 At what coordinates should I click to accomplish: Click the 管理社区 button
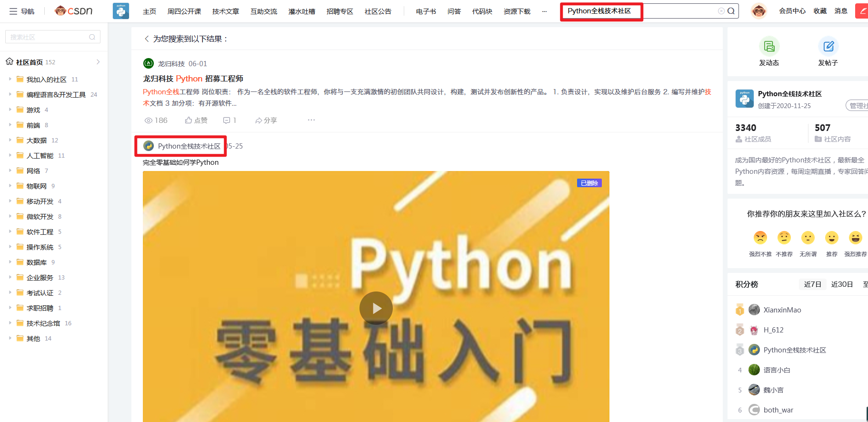click(x=857, y=106)
